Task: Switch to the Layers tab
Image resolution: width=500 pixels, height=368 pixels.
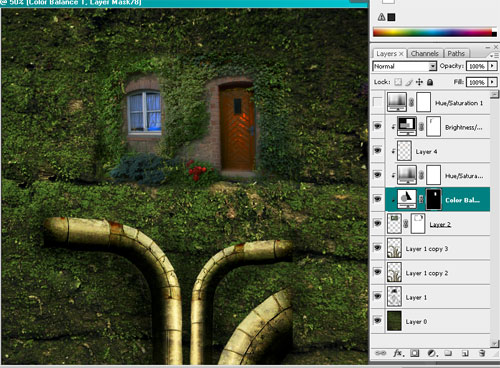Action: pyautogui.click(x=389, y=54)
